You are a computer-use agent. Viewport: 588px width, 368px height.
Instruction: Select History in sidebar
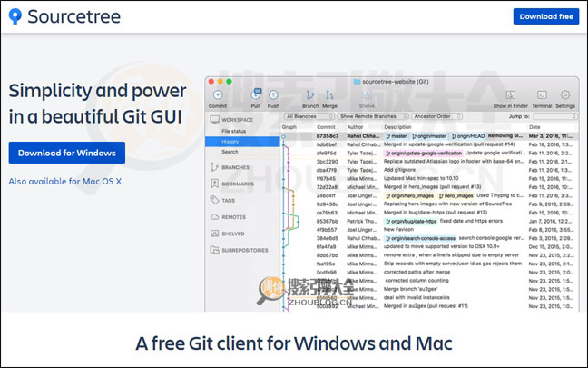[242, 142]
